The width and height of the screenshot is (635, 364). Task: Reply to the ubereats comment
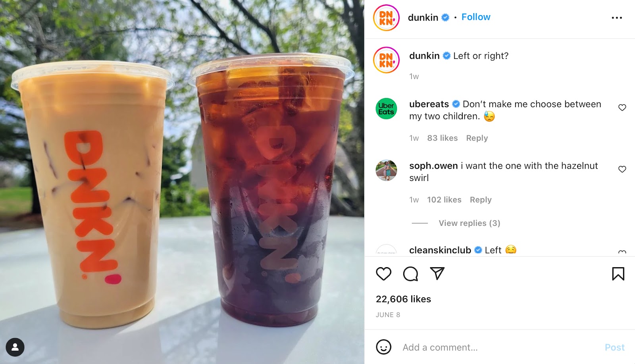point(477,138)
